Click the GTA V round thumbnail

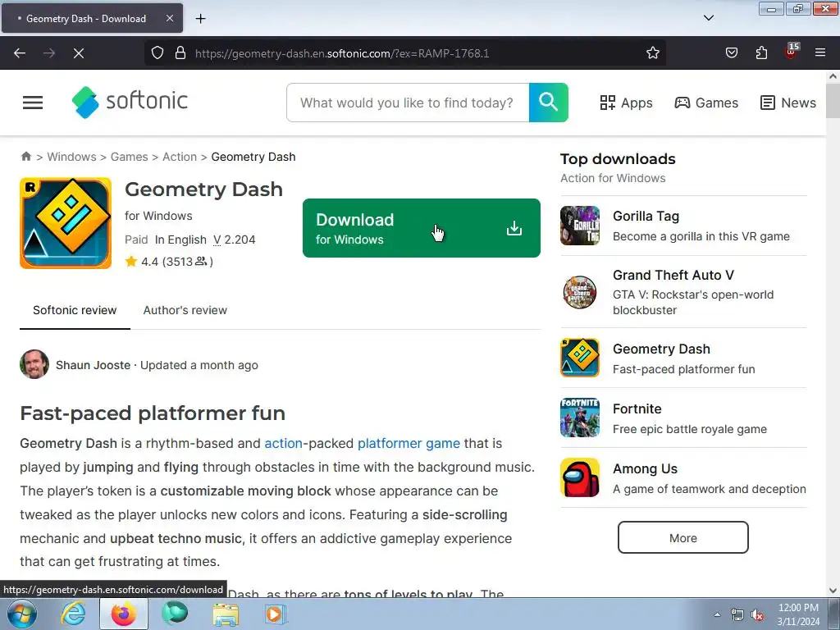[580, 292]
